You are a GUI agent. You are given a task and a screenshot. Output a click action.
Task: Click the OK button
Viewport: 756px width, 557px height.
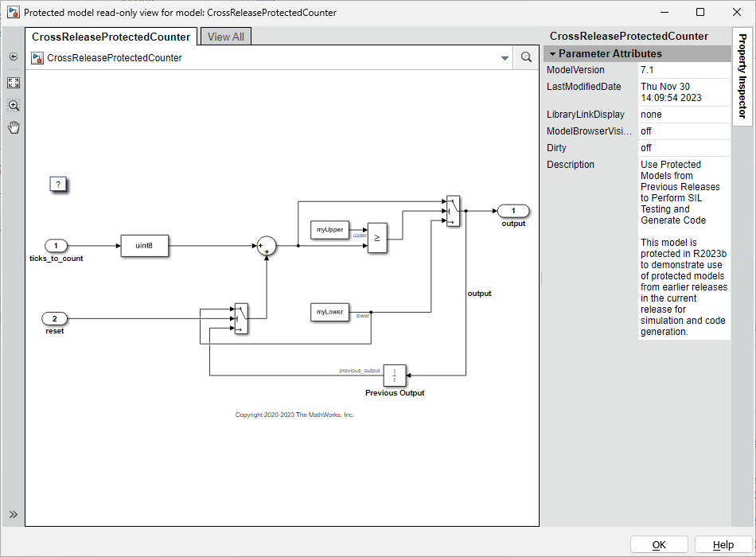[659, 545]
